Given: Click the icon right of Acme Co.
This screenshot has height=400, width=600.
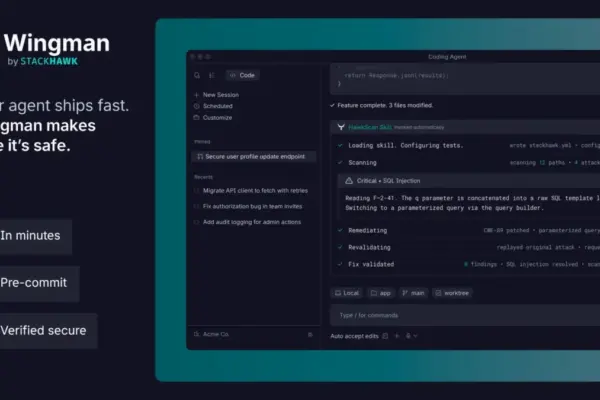Looking at the screenshot, I should [310, 334].
